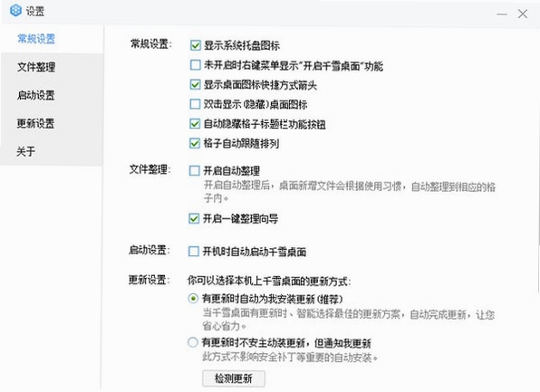
Task: Minimize the 设置 window
Action: [502, 14]
